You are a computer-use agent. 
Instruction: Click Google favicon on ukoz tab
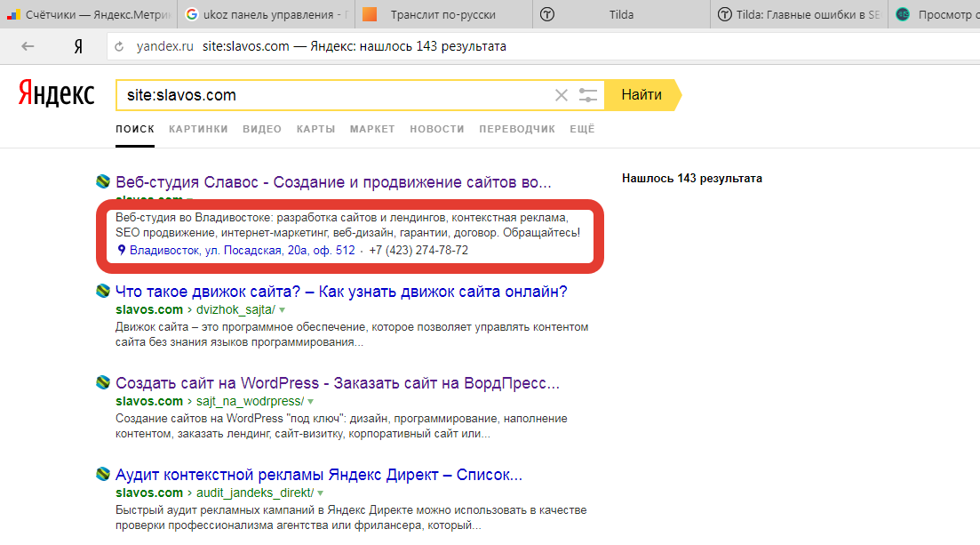pos(192,14)
